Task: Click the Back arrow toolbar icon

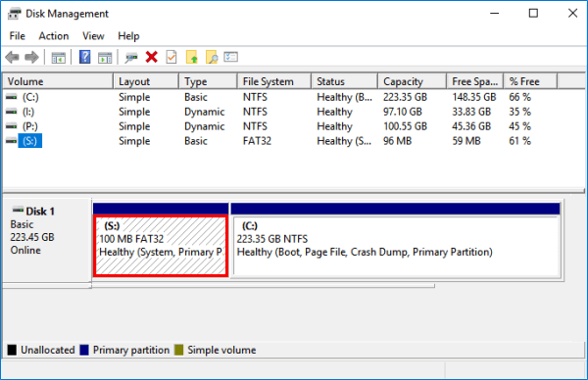Action: (13, 58)
